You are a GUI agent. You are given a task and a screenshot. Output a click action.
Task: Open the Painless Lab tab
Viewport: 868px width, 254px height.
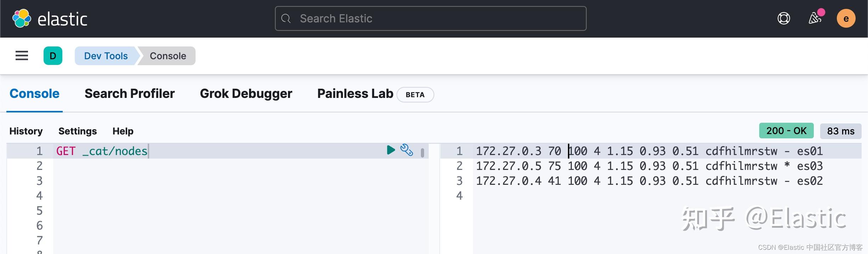(355, 94)
